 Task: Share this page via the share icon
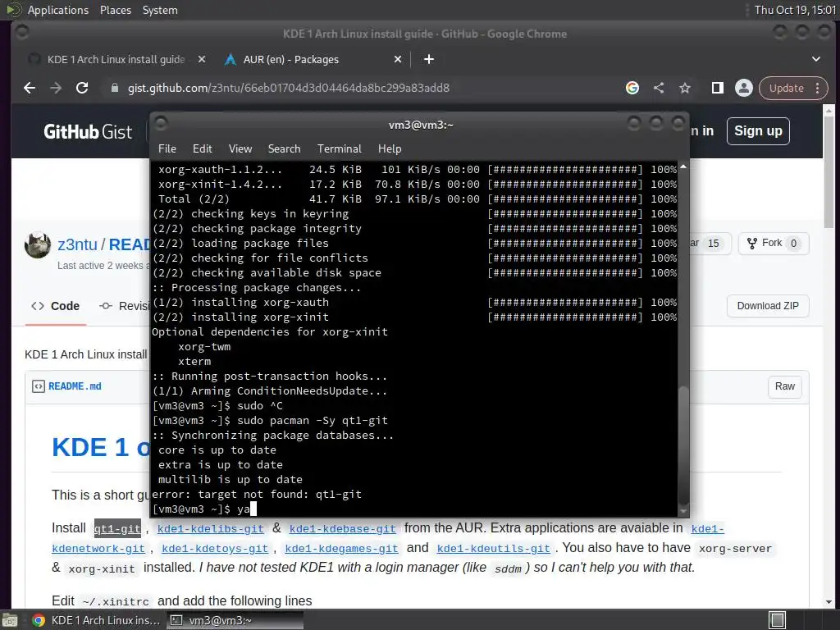click(659, 88)
